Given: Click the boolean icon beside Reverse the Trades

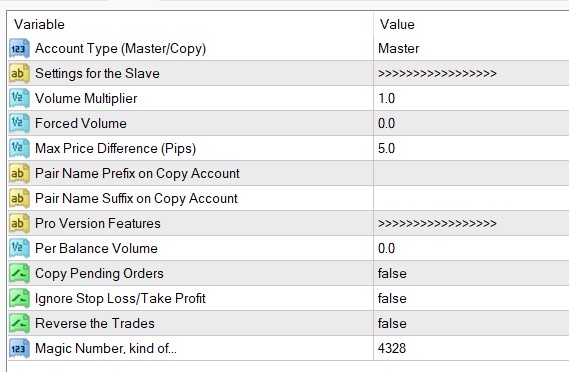Looking at the screenshot, I should click(19, 324).
